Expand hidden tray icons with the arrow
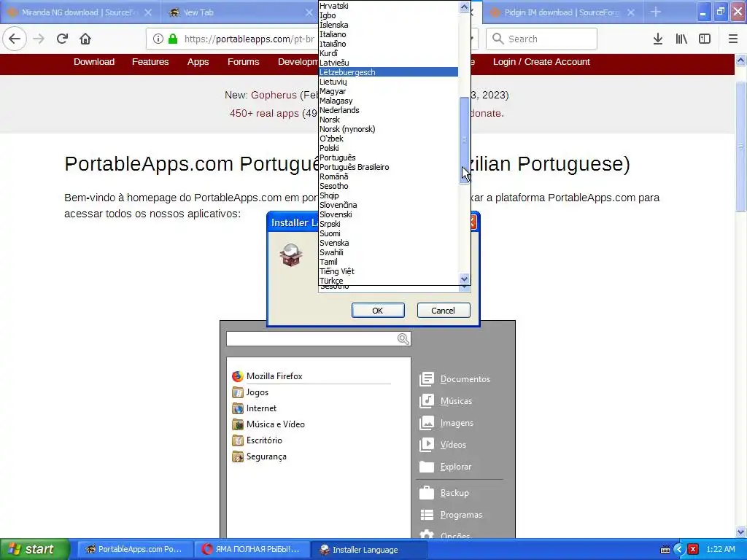747x560 pixels. [x=679, y=550]
